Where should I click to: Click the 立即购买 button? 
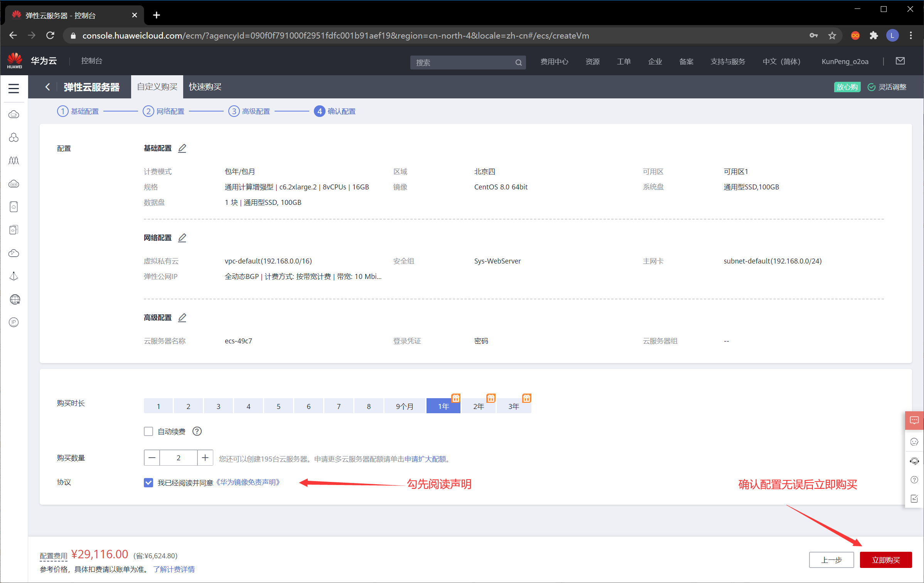click(x=886, y=560)
